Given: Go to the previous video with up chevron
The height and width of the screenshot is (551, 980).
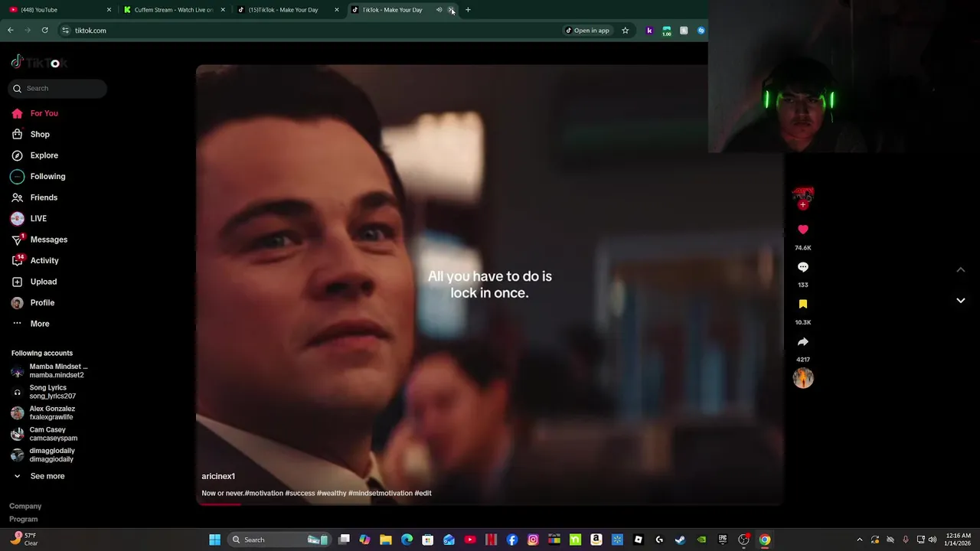Looking at the screenshot, I should (960, 269).
